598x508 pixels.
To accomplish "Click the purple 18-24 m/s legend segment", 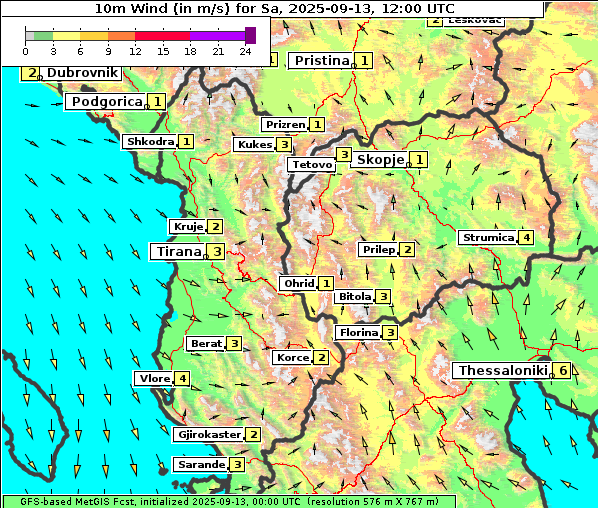I will click(217, 36).
